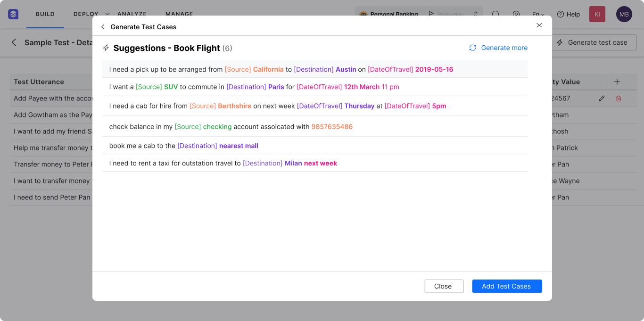Click the I want to transfer money utterance

coord(53,181)
